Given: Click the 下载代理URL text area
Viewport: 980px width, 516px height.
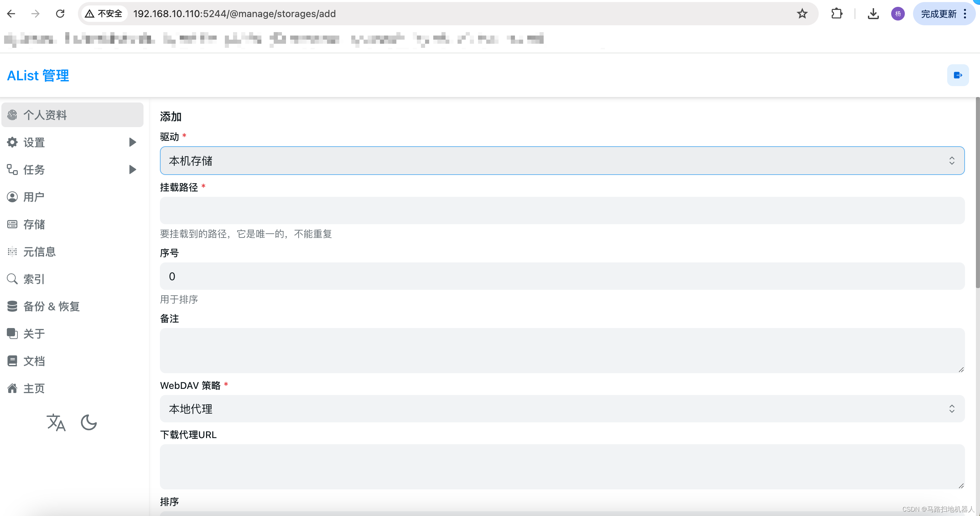Looking at the screenshot, I should click(562, 466).
